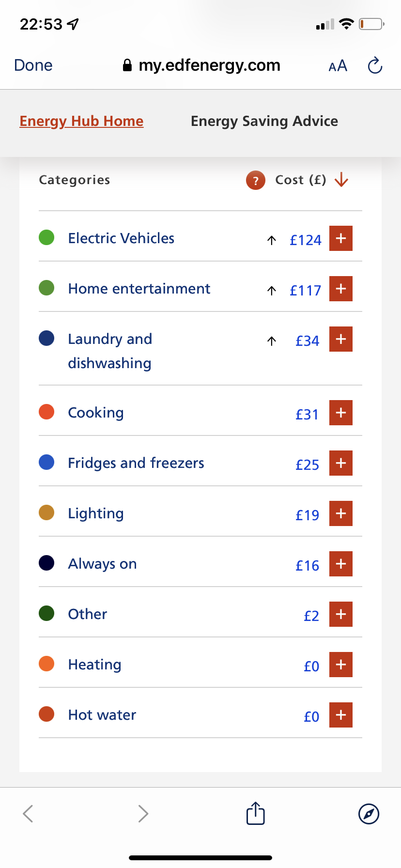The width and height of the screenshot is (401, 868).
Task: Tap the Cost help question mark icon
Action: tap(256, 181)
